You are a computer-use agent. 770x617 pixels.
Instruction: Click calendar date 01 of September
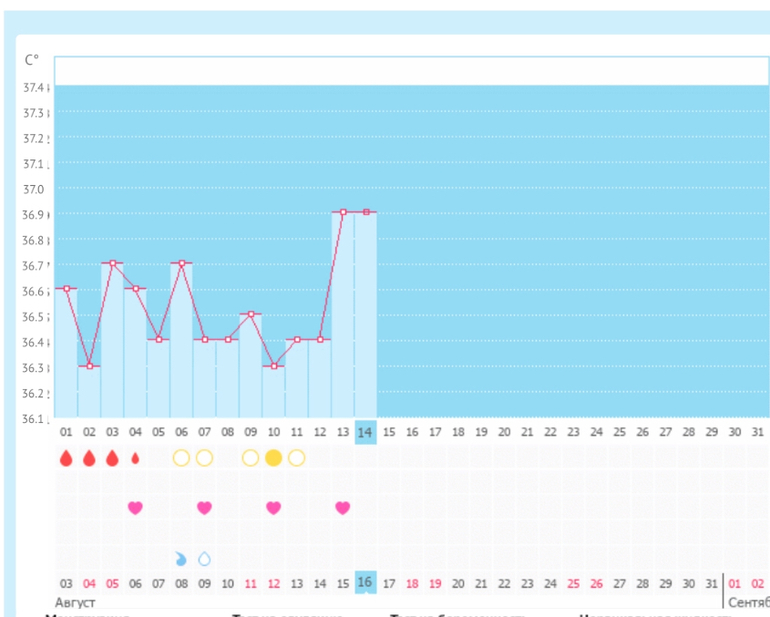735,583
